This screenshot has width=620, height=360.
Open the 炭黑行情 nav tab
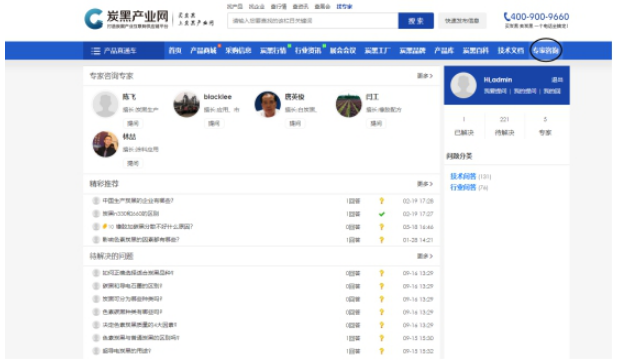273,51
